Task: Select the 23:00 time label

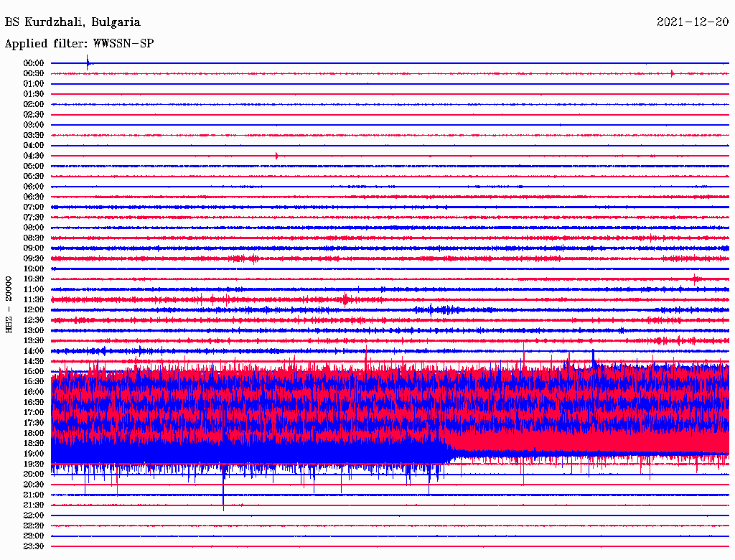Action: pos(34,536)
